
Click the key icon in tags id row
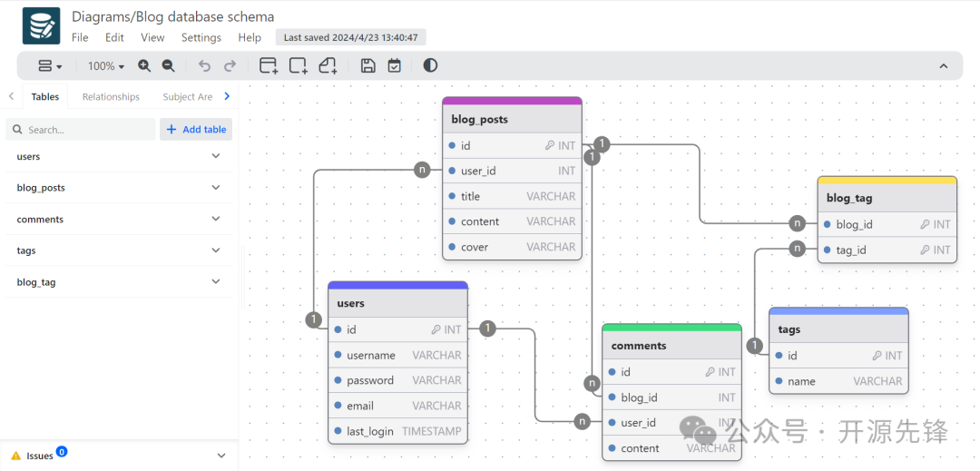pyautogui.click(x=877, y=356)
